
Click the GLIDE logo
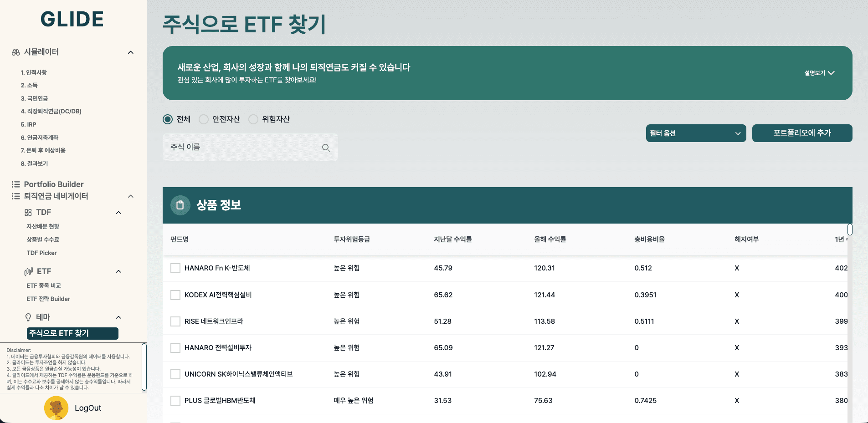pyautogui.click(x=72, y=20)
